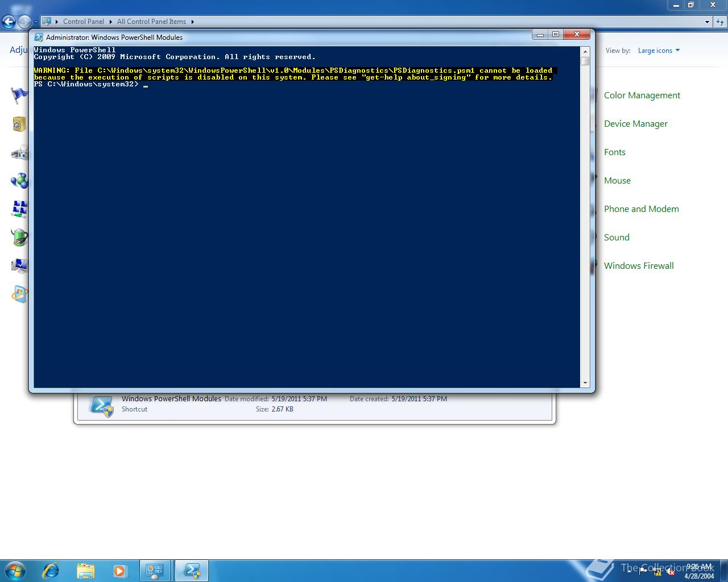Open the Start menu orb

coord(15,570)
